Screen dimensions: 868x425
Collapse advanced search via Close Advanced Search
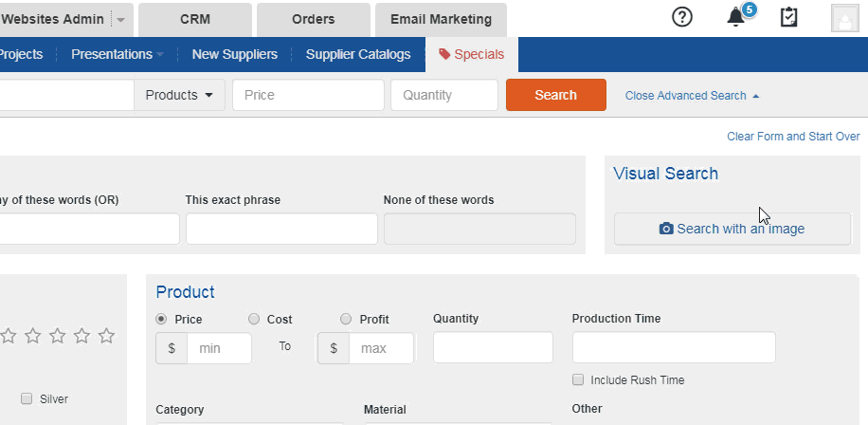(692, 95)
